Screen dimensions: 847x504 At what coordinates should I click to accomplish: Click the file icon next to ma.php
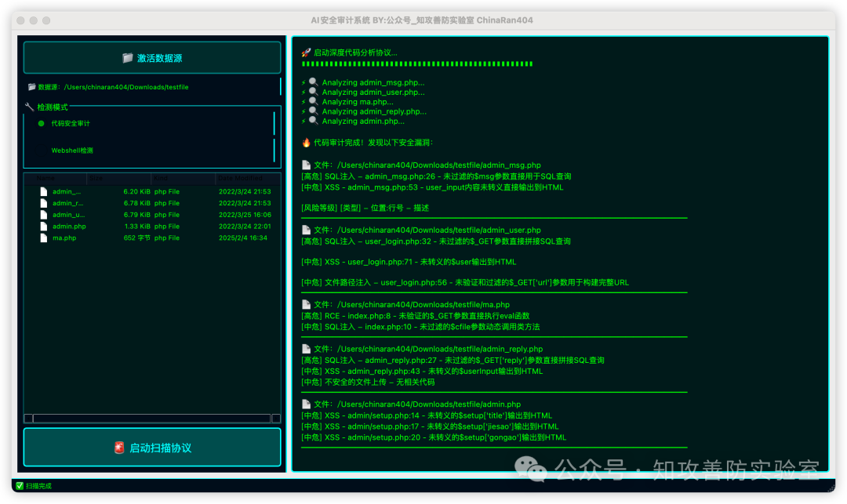(x=44, y=238)
